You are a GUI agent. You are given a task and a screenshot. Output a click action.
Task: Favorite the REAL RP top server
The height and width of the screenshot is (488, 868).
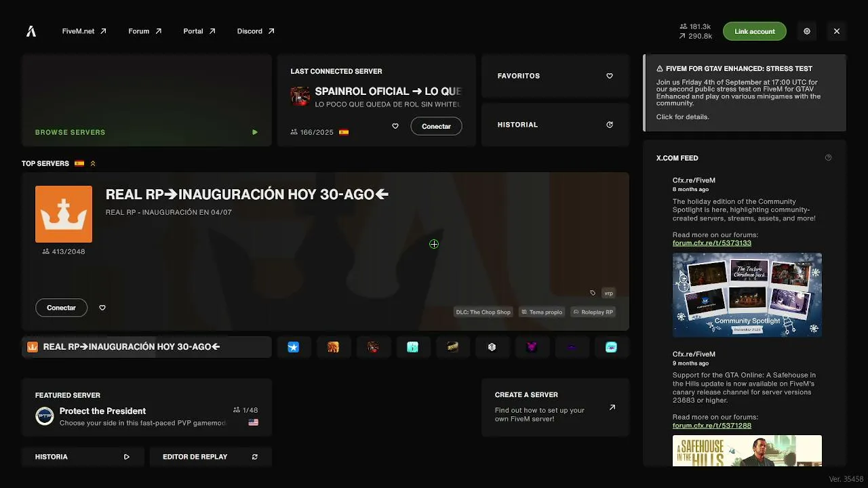102,308
